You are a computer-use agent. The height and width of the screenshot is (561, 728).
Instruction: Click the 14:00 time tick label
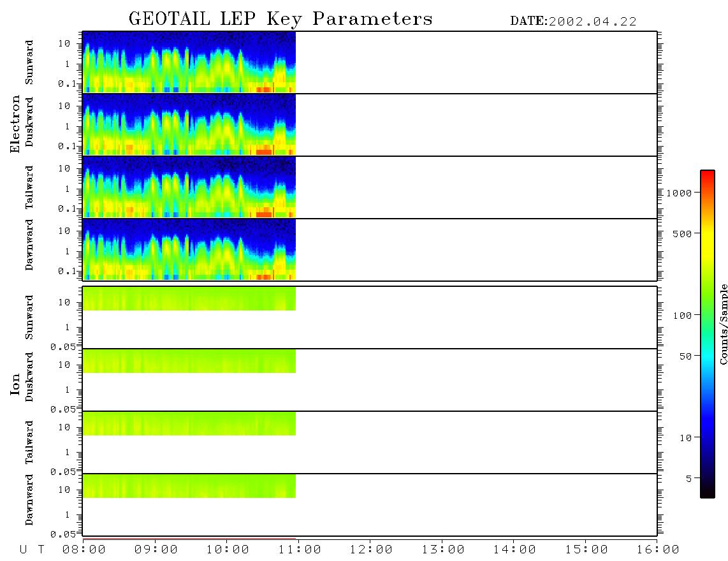(x=514, y=550)
